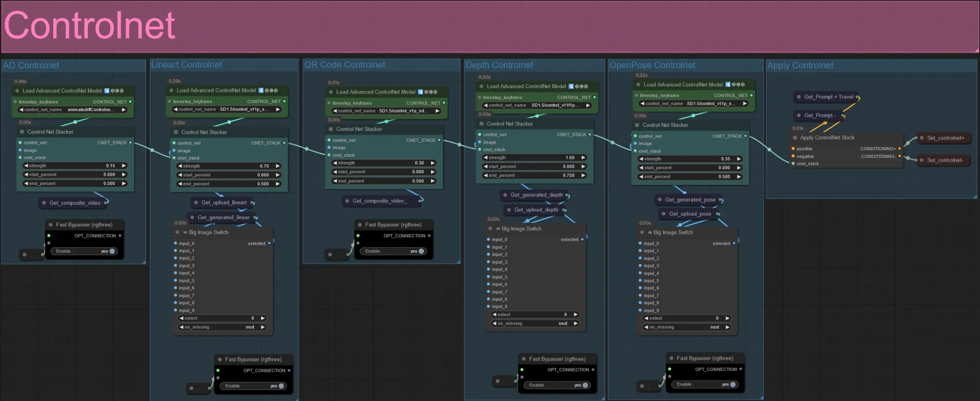
Task: Click the Get_Prompt + Travel node
Action: coord(827,97)
